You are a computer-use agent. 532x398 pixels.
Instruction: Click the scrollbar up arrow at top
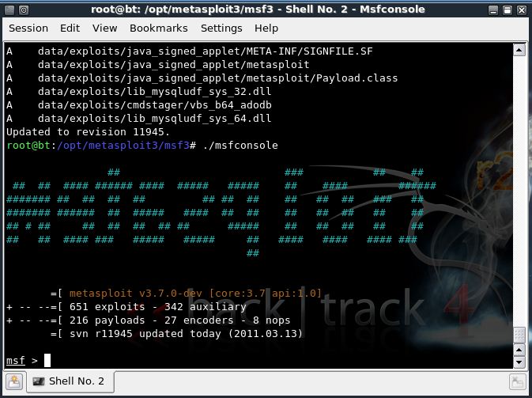click(519, 51)
